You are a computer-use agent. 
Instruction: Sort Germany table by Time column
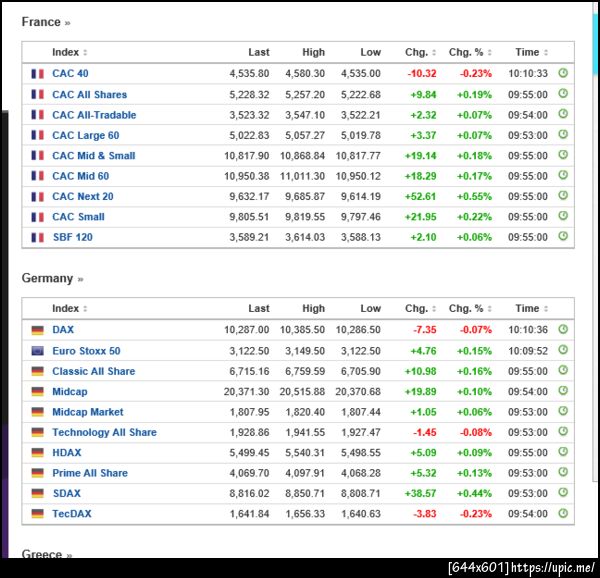tap(530, 308)
